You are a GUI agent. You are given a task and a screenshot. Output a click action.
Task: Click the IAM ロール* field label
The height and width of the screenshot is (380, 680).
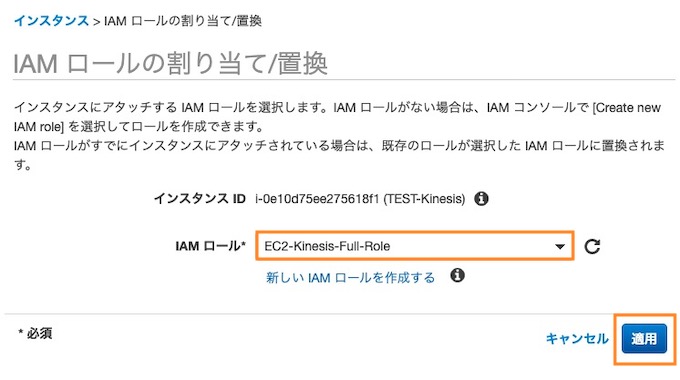coord(211,246)
